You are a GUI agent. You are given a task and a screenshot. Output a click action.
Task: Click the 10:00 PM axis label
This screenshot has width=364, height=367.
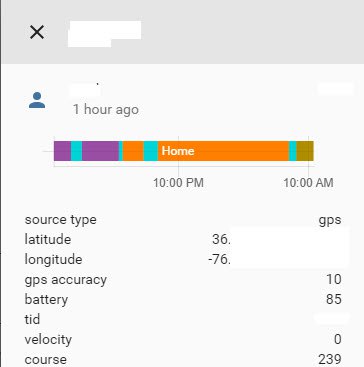click(x=178, y=183)
